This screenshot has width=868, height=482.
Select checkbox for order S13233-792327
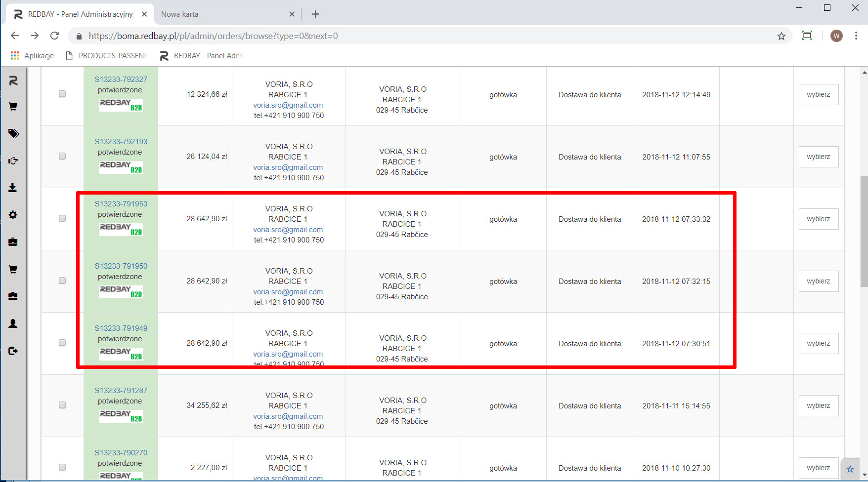(62, 94)
